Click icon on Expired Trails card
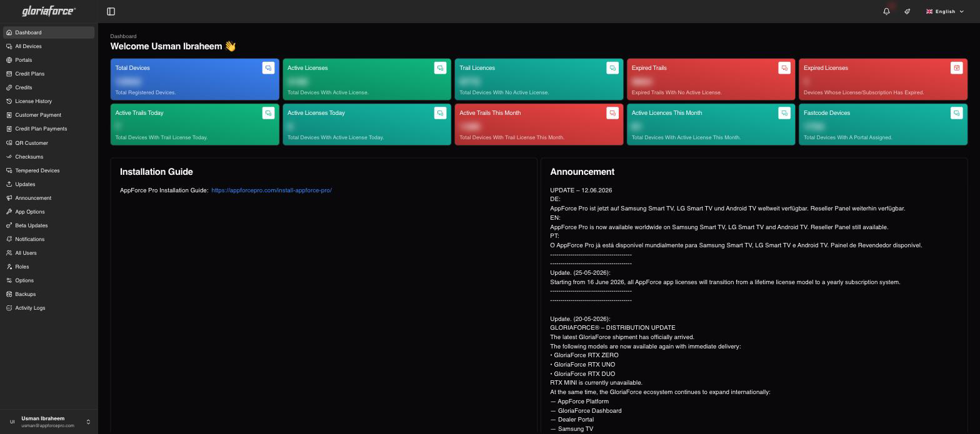 click(784, 68)
